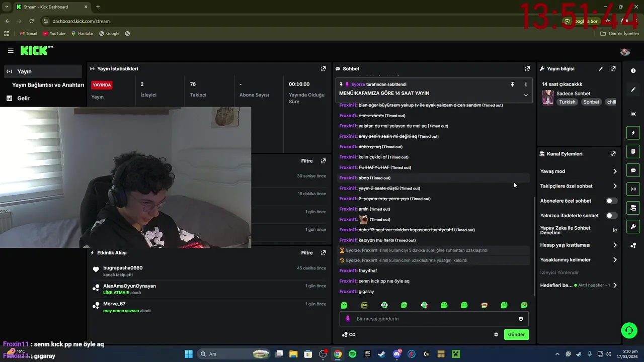The image size is (644, 362).
Task: Open the Filtre button above the activity list
Action: coord(307,161)
